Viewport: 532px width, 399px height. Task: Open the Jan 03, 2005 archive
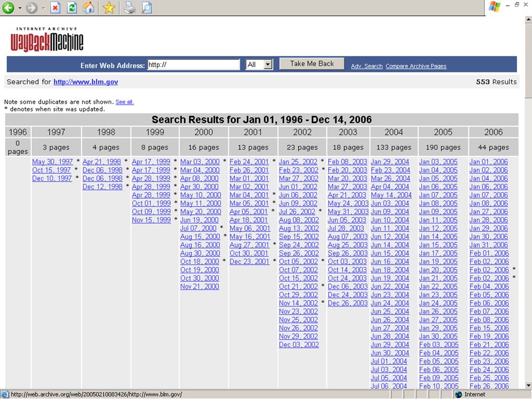point(438,162)
